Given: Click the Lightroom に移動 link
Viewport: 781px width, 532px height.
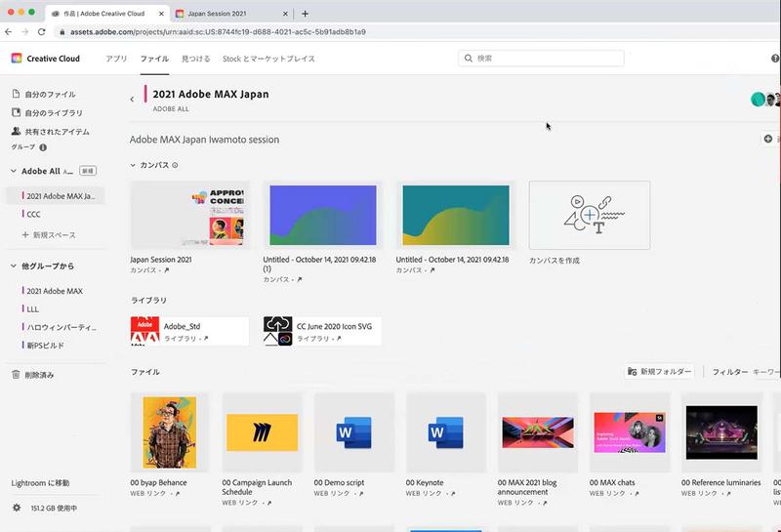Looking at the screenshot, I should point(40,483).
